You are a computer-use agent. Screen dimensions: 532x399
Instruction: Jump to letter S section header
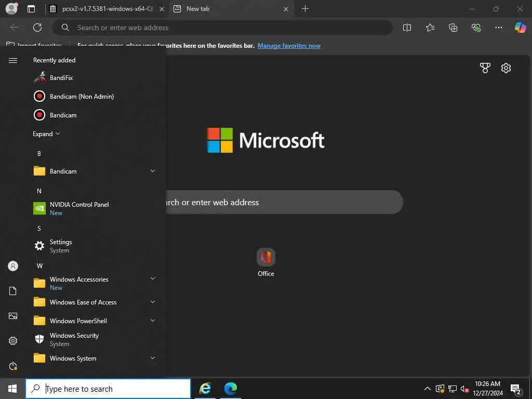click(x=39, y=229)
